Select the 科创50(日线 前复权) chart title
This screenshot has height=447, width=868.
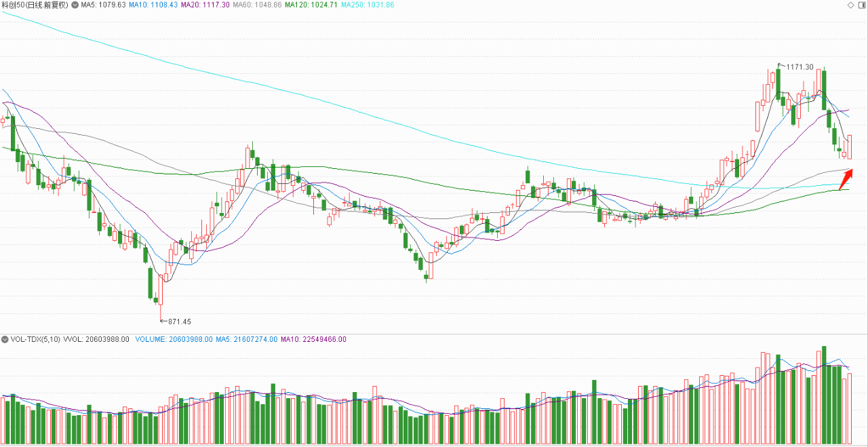click(x=35, y=5)
